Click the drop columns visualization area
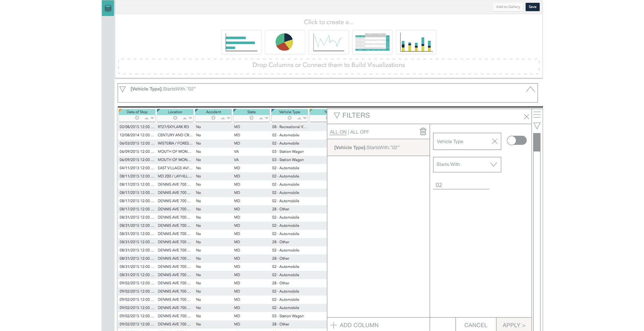The width and height of the screenshot is (644, 331). (x=329, y=66)
